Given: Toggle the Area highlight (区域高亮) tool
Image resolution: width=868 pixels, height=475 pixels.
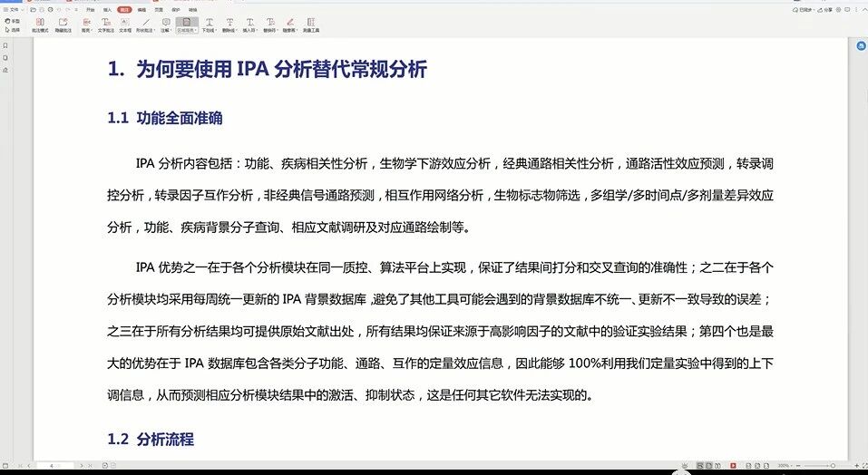Looking at the screenshot, I should pos(187,25).
